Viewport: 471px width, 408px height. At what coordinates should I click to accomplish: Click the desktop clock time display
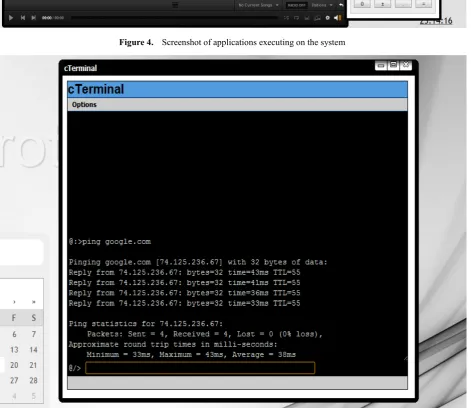(436, 21)
